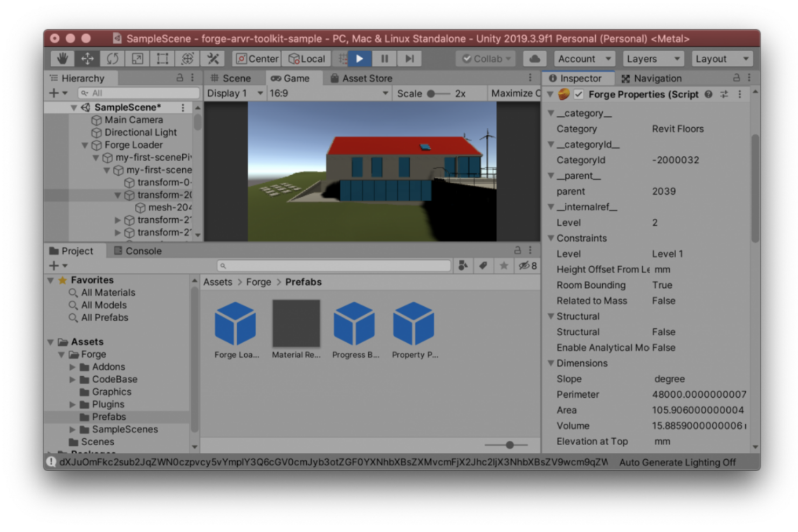The image size is (798, 532).
Task: Switch handle orientation using the Local toggle
Action: coord(306,58)
